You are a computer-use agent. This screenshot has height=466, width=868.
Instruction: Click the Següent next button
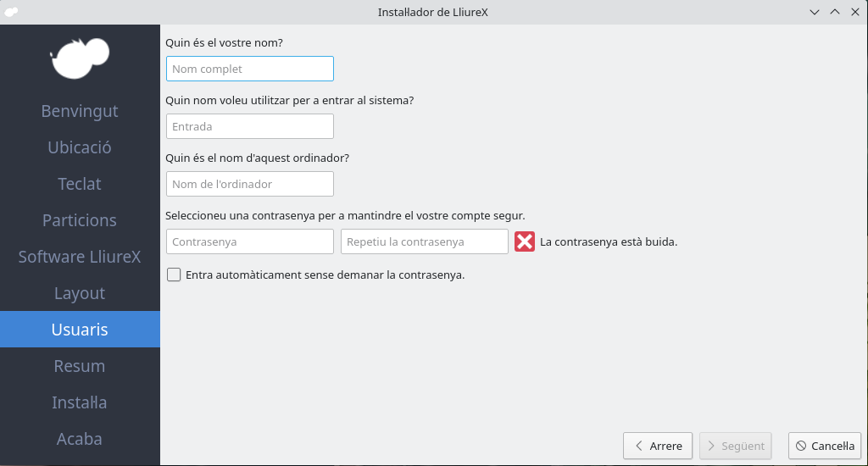736,446
